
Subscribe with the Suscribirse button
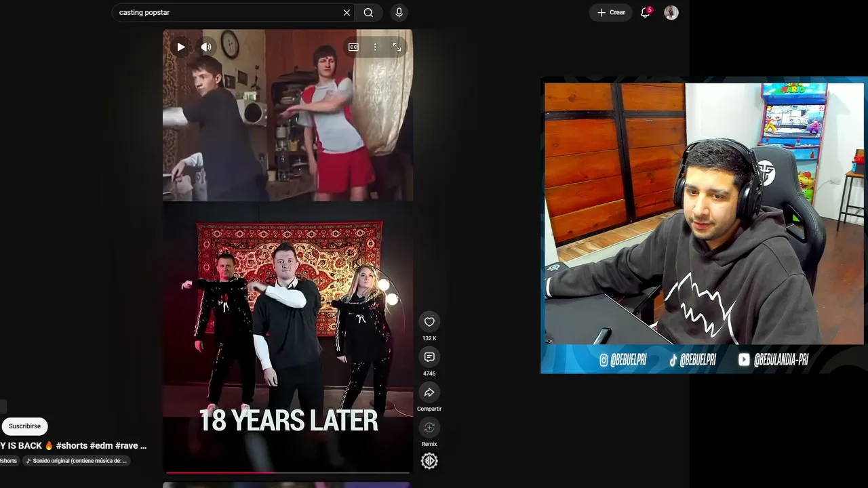[x=24, y=426]
